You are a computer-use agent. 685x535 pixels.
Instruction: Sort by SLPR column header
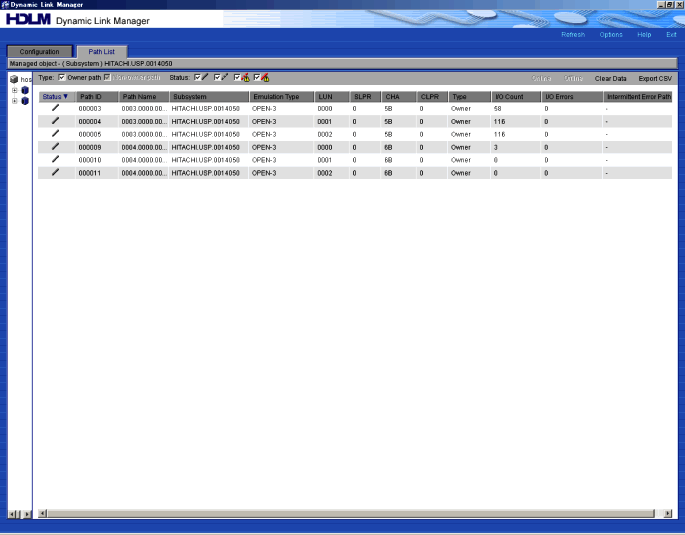pos(366,97)
